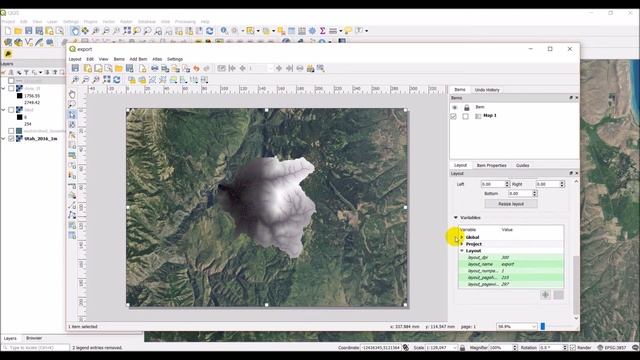The image size is (640, 360).
Task: Switch to Browser tab in main window
Action: coord(34,338)
